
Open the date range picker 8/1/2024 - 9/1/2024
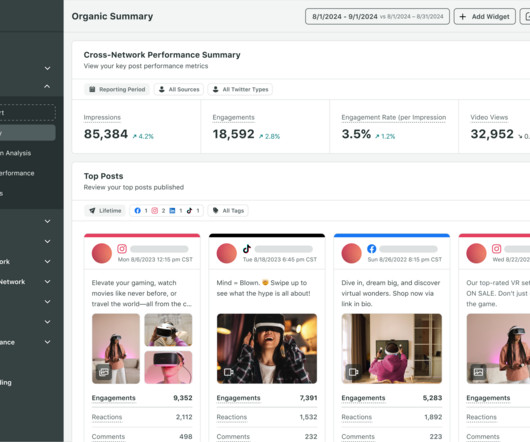[x=377, y=17]
